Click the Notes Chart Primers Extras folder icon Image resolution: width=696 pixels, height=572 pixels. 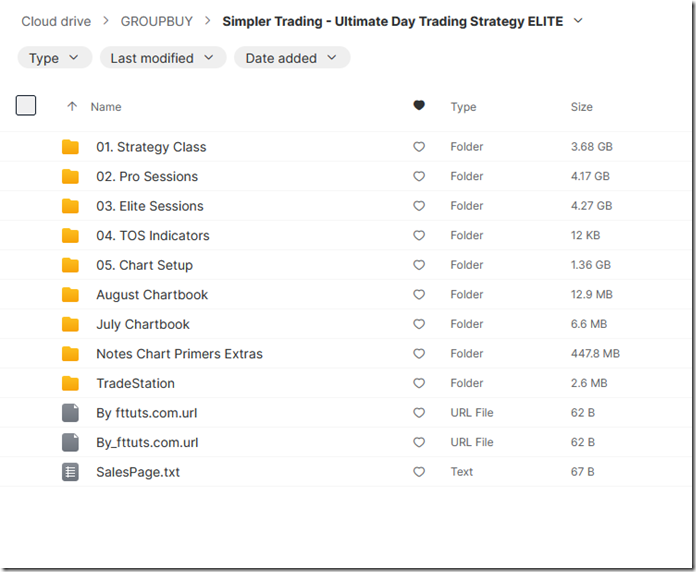point(70,354)
